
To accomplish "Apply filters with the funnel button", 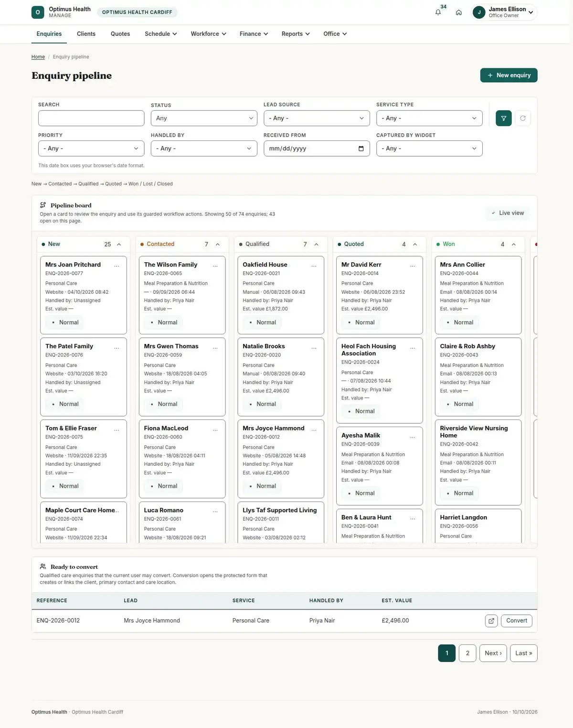I will (x=503, y=118).
